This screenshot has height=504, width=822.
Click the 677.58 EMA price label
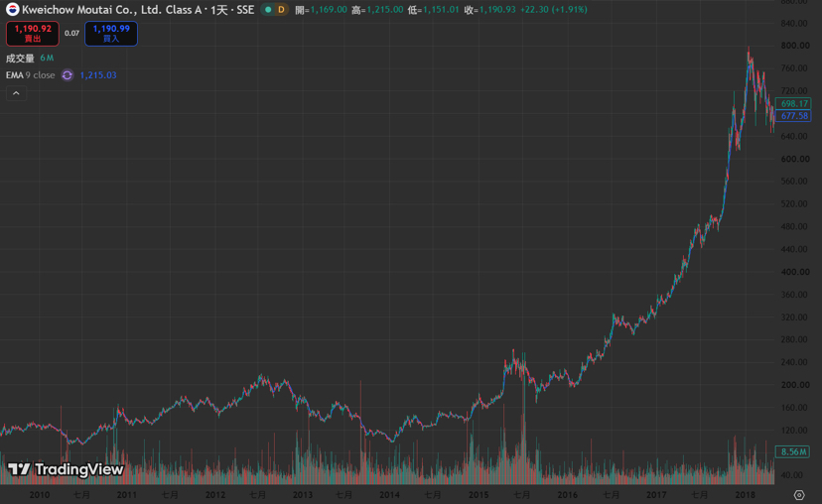[x=793, y=116]
